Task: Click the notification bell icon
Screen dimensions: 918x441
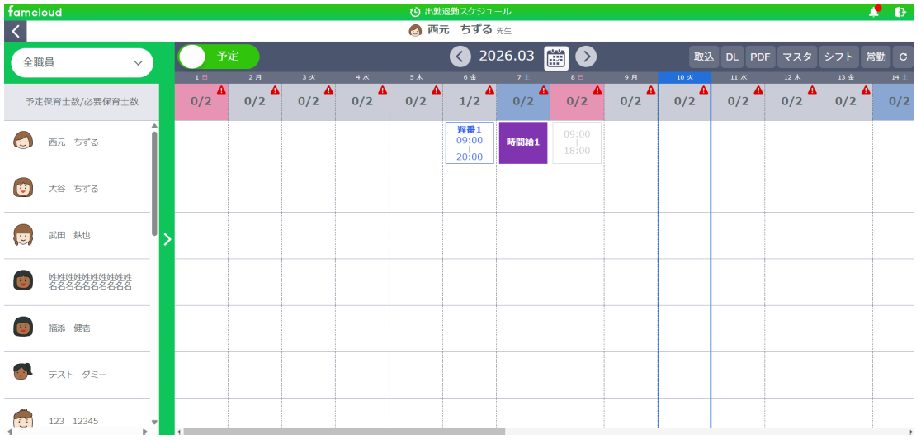Action: 873,11
